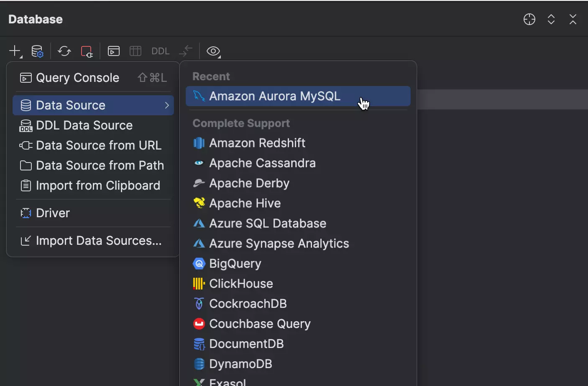Choose Import from Clipboard option

coord(98,185)
